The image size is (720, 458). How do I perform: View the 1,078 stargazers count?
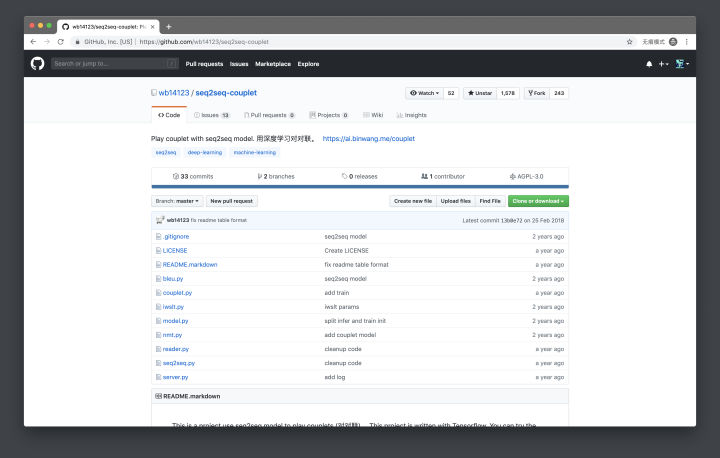pos(508,93)
